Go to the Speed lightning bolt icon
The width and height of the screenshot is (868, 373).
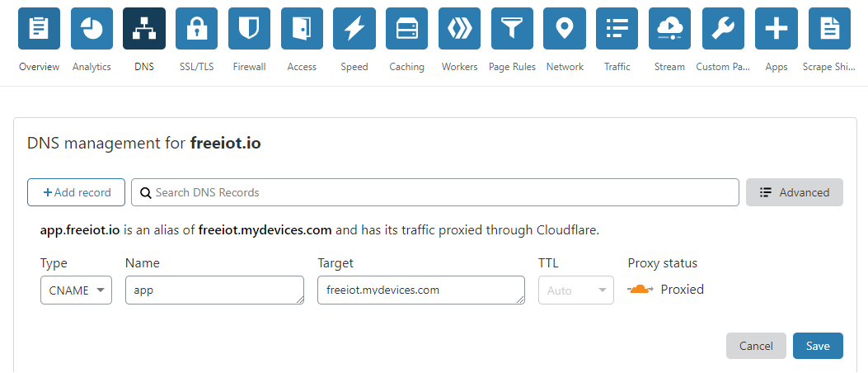354,29
